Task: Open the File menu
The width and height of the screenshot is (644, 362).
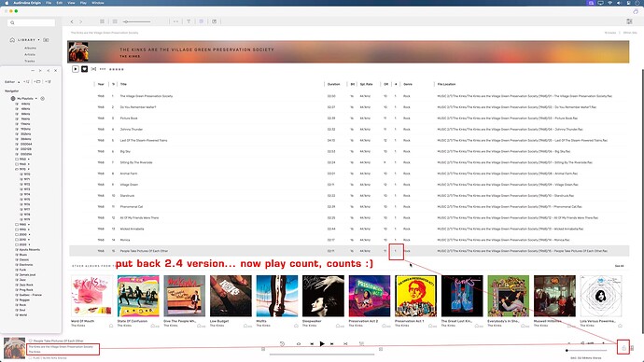Action: pyautogui.click(x=49, y=3)
